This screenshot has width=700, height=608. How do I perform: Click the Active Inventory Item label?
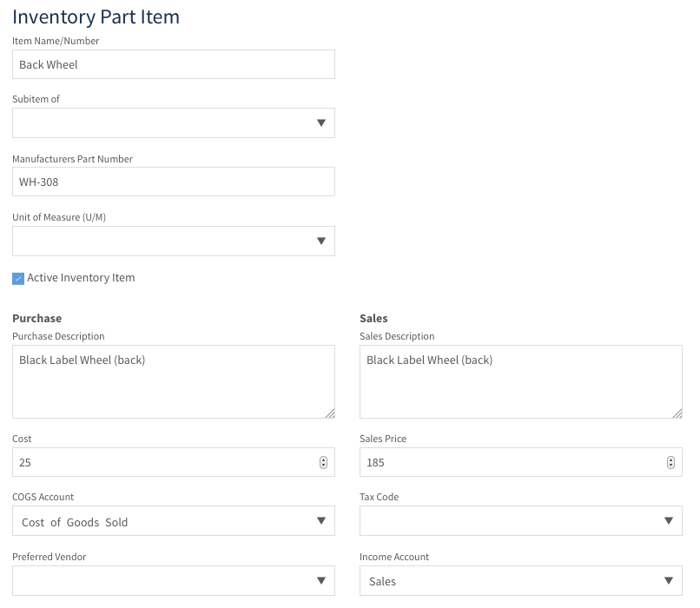coord(81,278)
